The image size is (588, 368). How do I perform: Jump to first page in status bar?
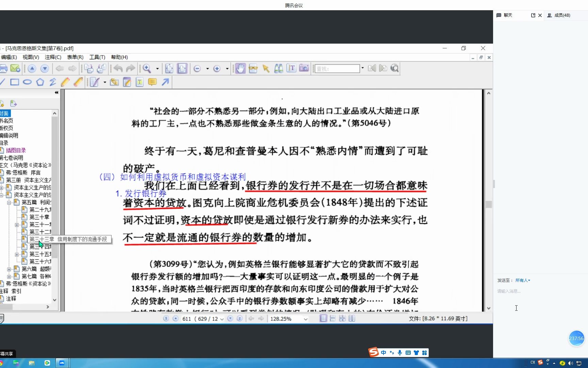[x=166, y=319]
